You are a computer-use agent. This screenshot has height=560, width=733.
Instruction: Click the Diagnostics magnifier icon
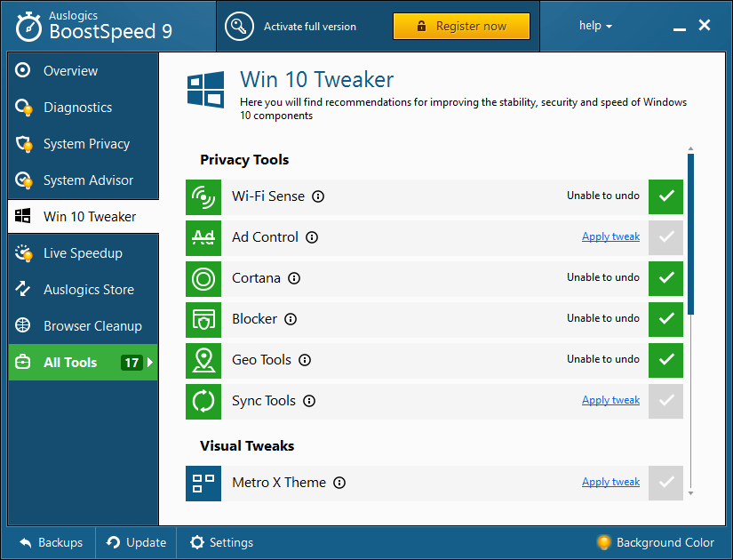(x=23, y=108)
